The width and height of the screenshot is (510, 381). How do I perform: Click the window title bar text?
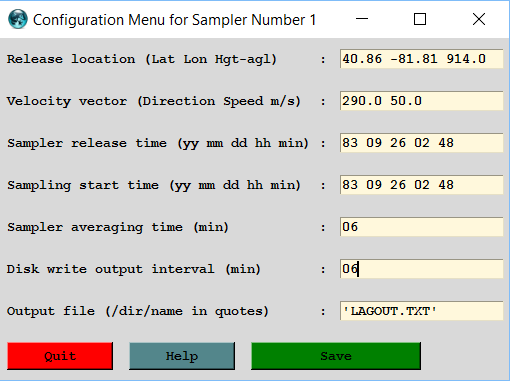pyautogui.click(x=174, y=20)
